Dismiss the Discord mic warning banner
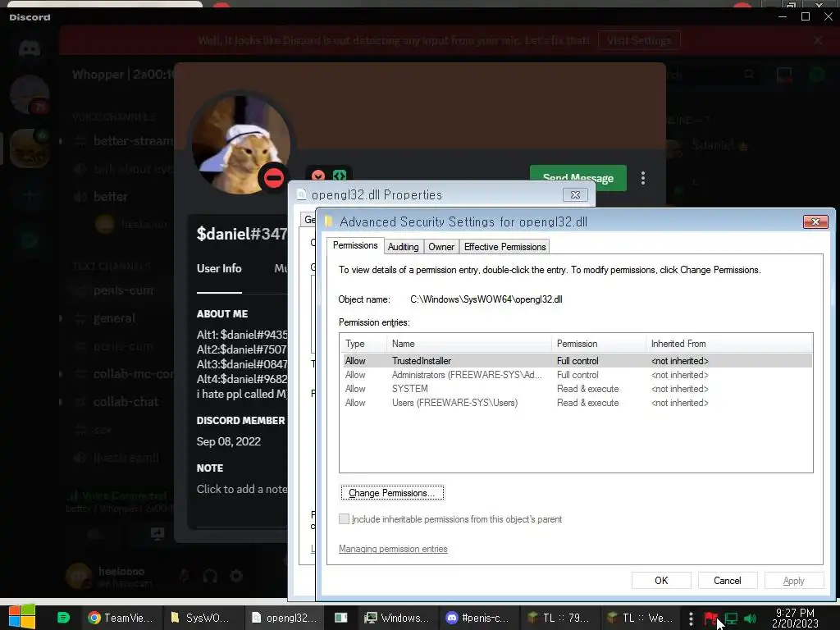Screen dimensions: 840x630 pyautogui.click(x=818, y=40)
